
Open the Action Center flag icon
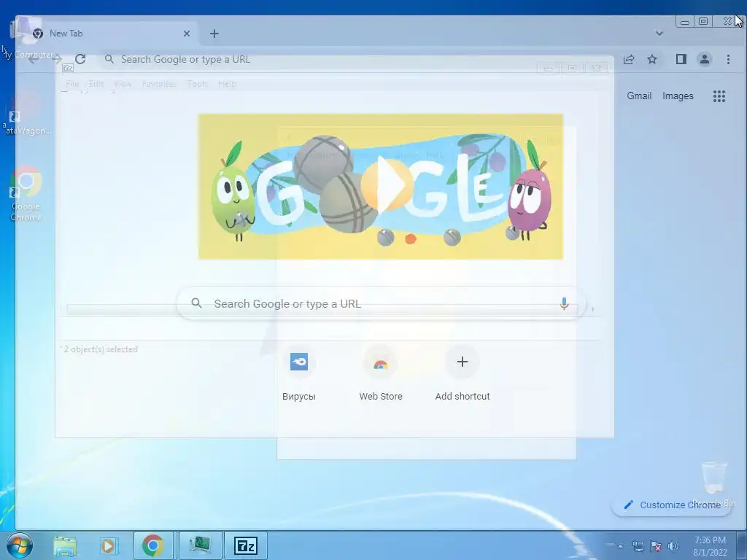pos(656,546)
